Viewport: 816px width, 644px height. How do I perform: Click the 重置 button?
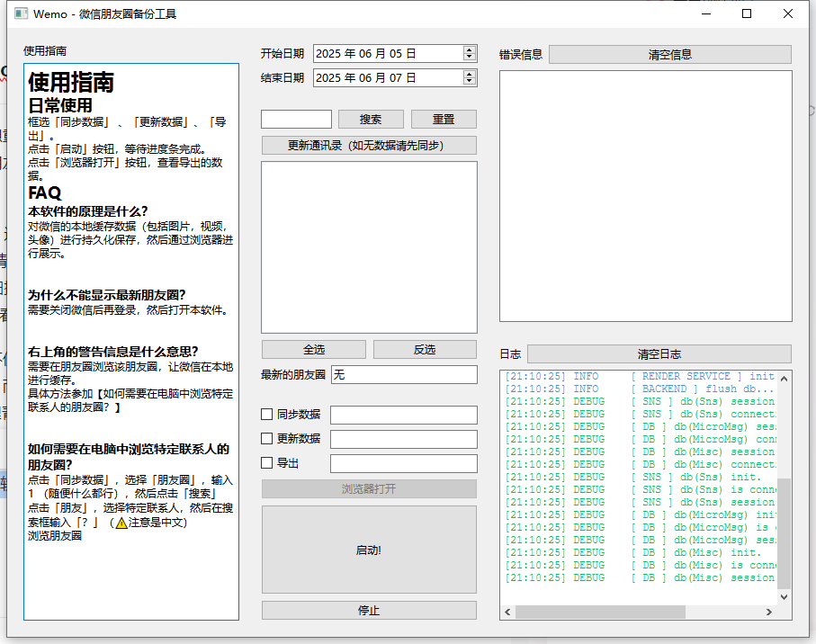[x=444, y=119]
